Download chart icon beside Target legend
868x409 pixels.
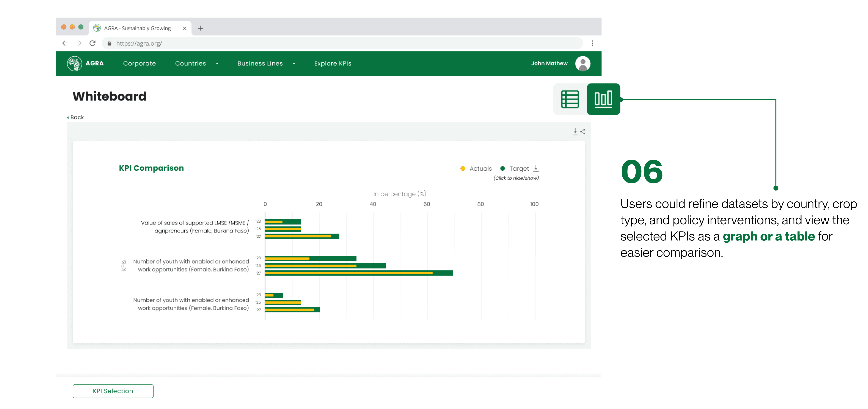pyautogui.click(x=536, y=168)
